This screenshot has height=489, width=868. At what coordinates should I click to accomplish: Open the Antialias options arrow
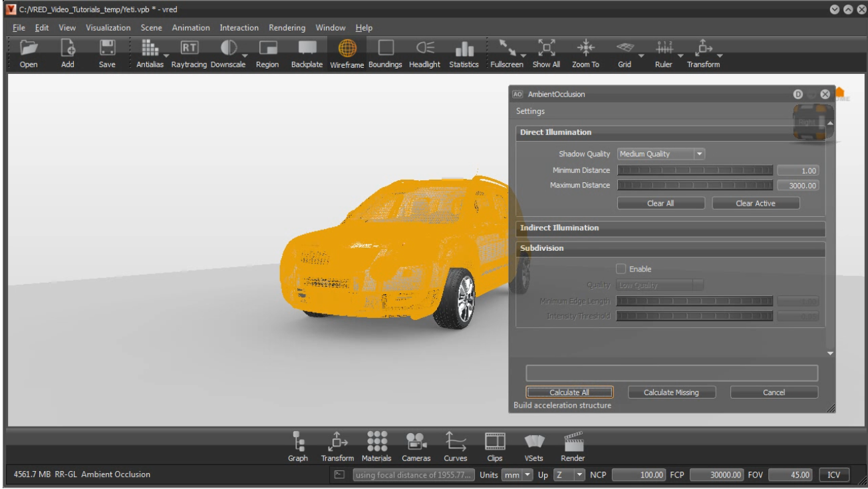point(166,55)
